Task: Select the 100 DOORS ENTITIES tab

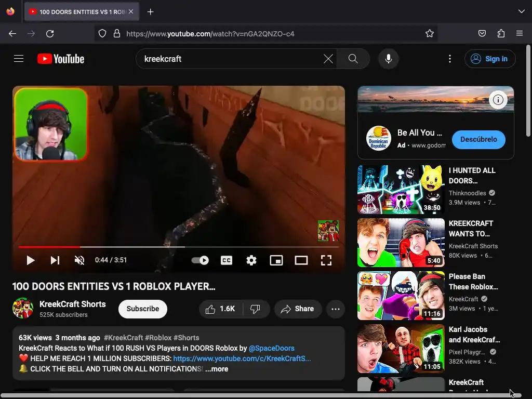Action: (x=82, y=12)
